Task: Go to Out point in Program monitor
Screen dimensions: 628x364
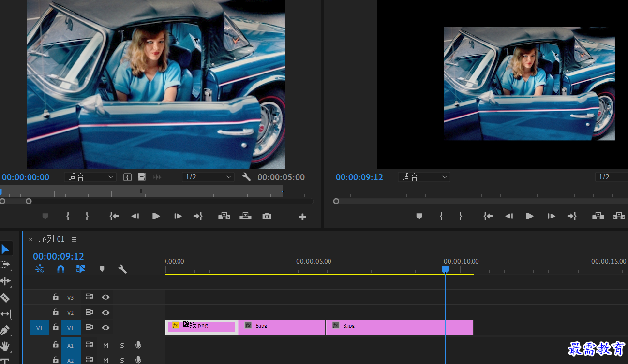Action: [571, 217]
